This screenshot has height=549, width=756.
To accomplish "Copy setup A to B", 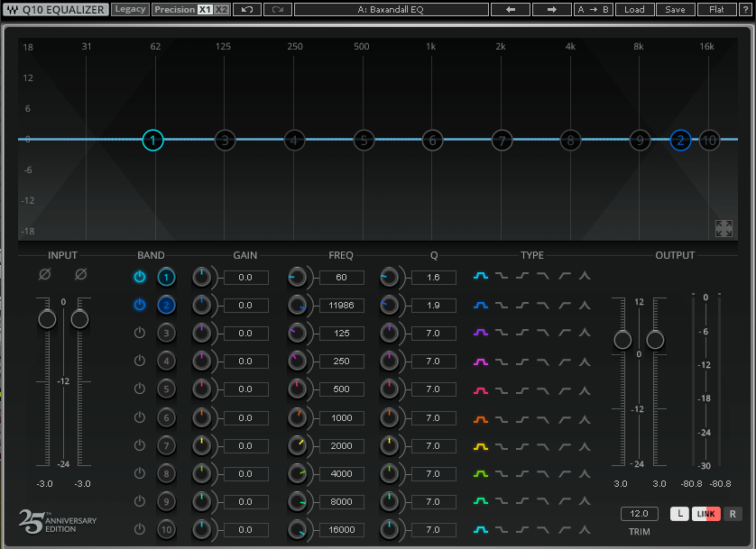I will pyautogui.click(x=593, y=9).
